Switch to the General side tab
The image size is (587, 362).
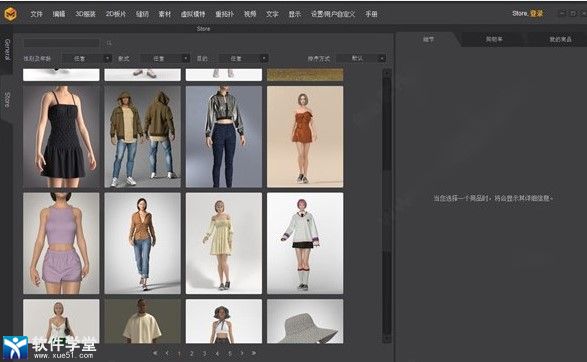(x=7, y=49)
